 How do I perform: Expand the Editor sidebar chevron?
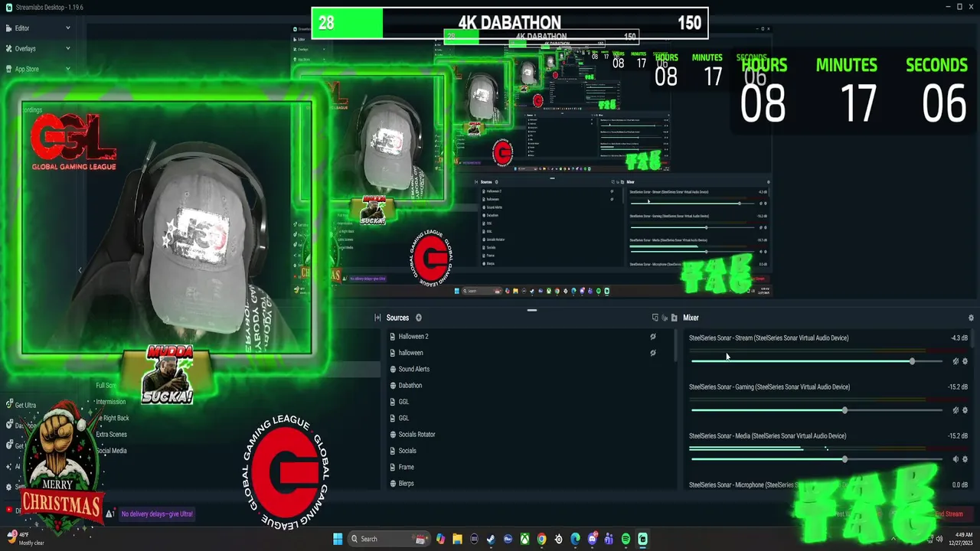click(x=67, y=28)
